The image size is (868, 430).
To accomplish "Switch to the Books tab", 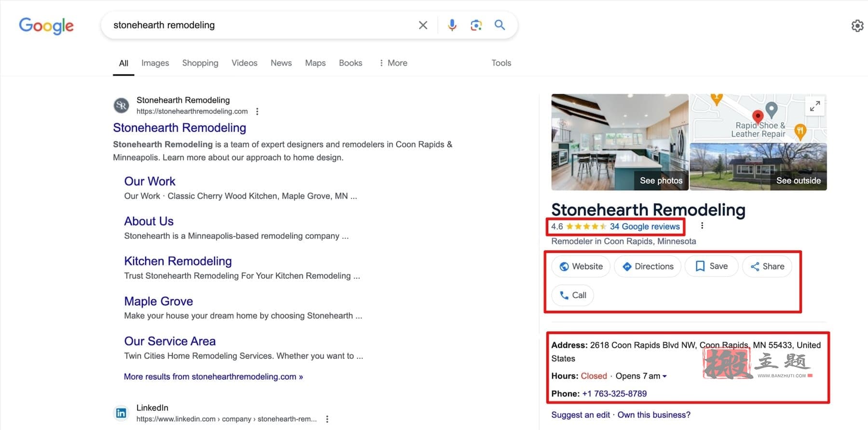I will point(351,63).
